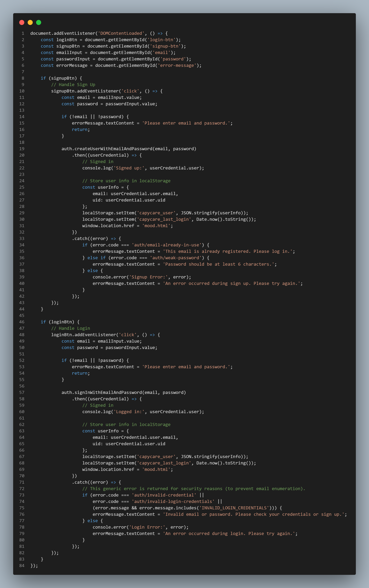This screenshot has width=369, height=588.
Task: Click the 'Login Error:' string
Action: click(147, 527)
